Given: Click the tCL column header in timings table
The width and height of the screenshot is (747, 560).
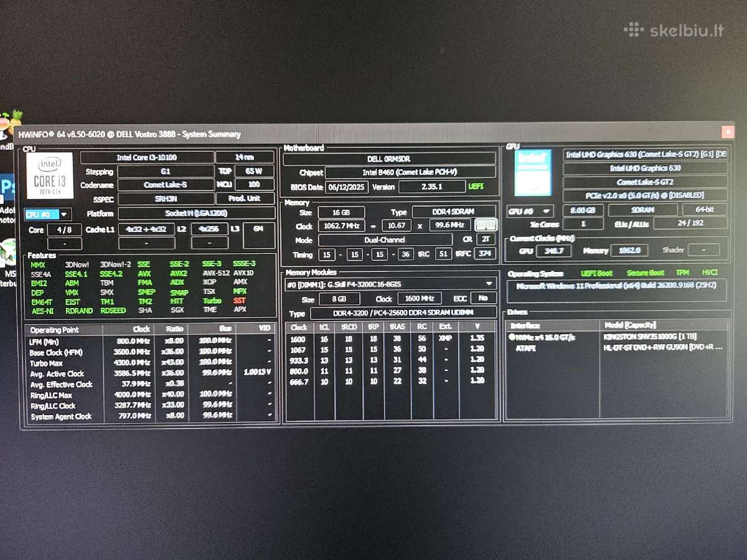Looking at the screenshot, I should pyautogui.click(x=324, y=327).
